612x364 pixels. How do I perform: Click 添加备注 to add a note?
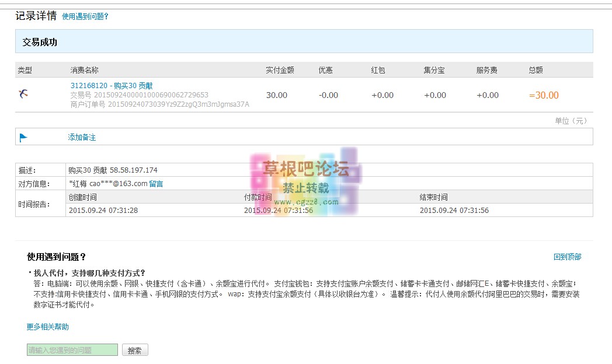pos(82,138)
